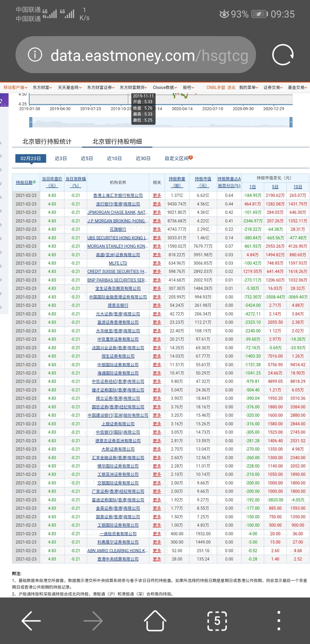The image size is (310, 644).
Task: Click the CNBL多盟 username link
Action: pos(216,88)
